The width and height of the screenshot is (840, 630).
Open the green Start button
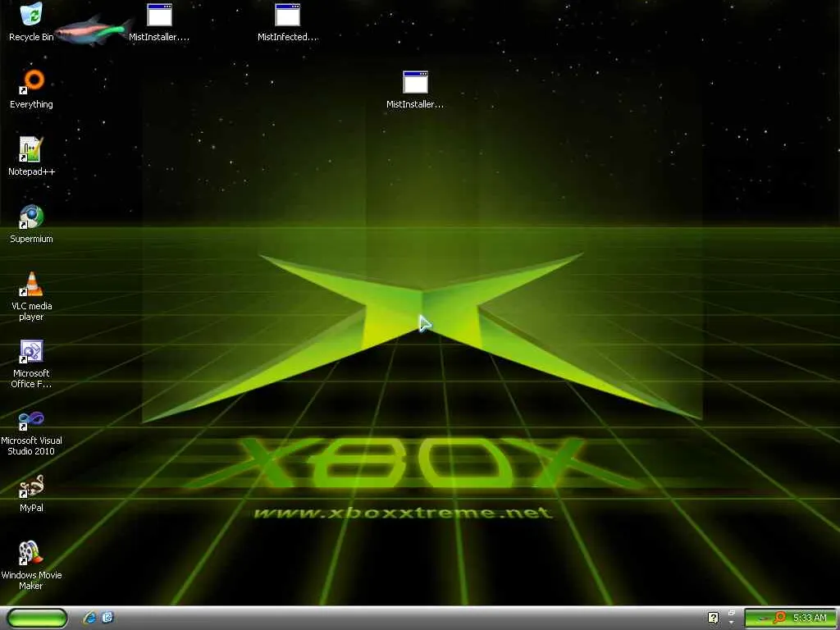point(38,618)
